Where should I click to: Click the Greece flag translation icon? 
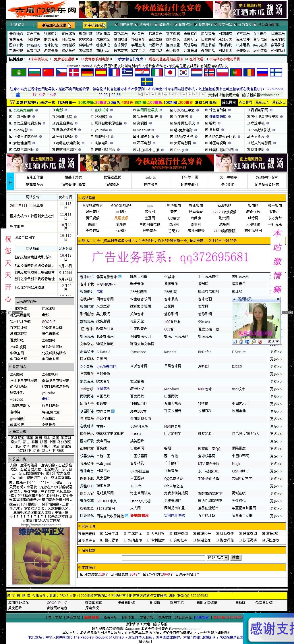click(x=127, y=72)
